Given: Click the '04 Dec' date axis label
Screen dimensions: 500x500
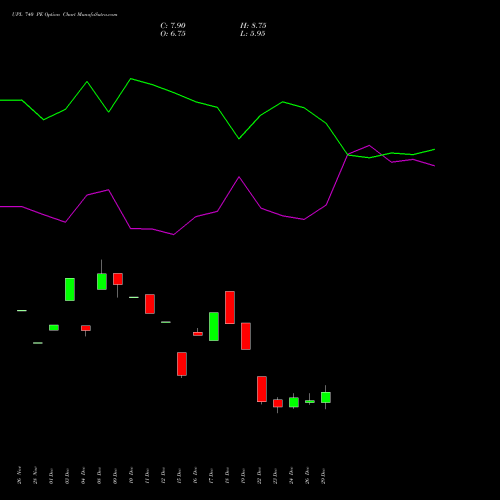Looking at the screenshot, I should coord(83,475).
